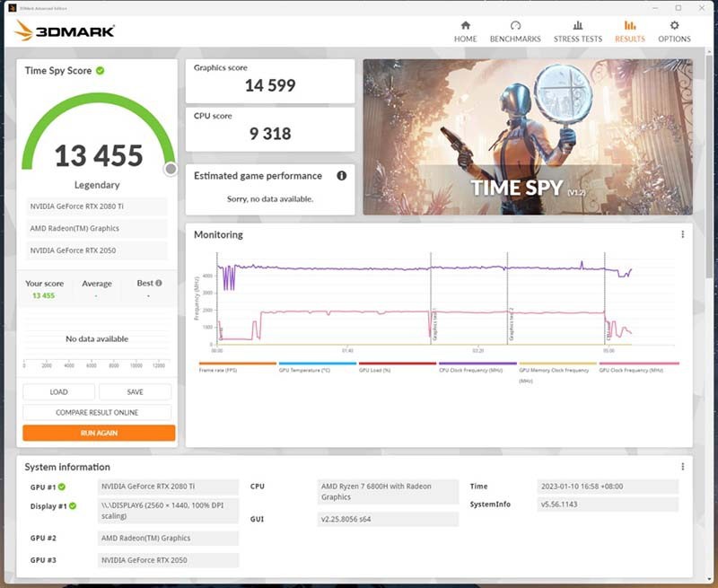Click the gray marker on the score gauge

coord(171,169)
